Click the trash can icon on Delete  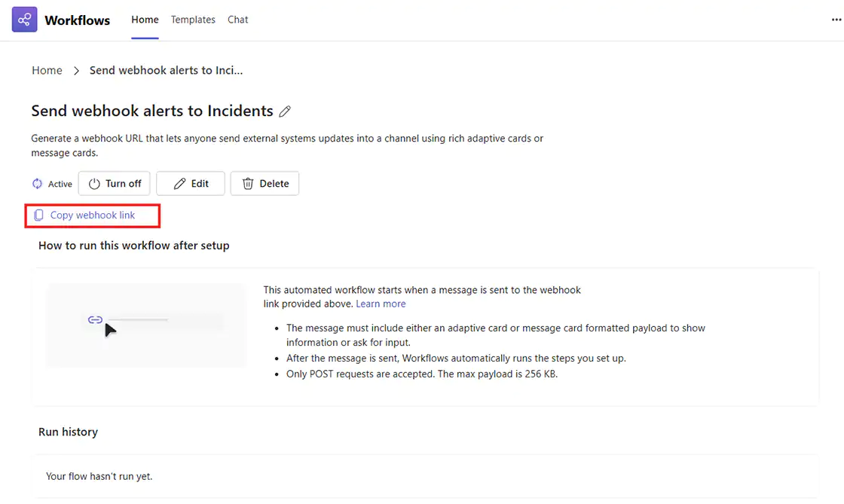click(248, 184)
